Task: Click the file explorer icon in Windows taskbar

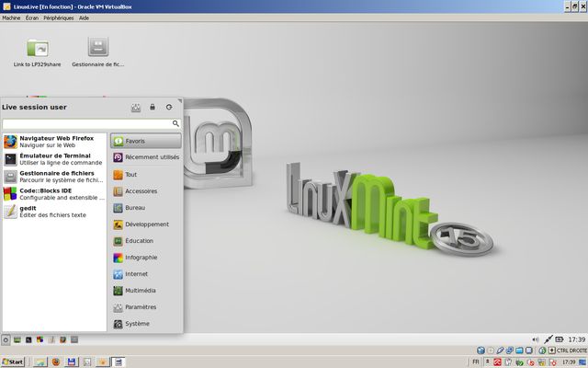Action: click(x=40, y=362)
